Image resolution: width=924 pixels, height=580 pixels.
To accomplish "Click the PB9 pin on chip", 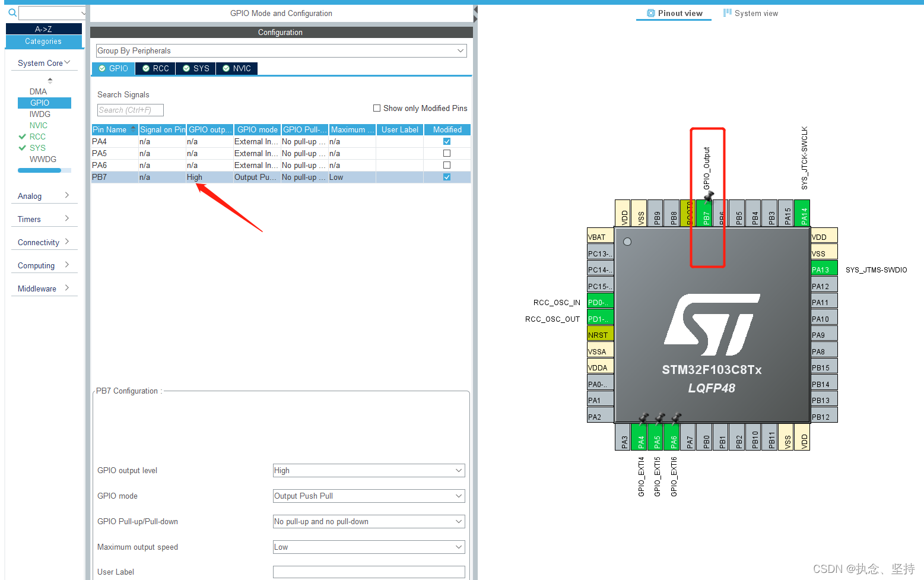I will tap(656, 213).
